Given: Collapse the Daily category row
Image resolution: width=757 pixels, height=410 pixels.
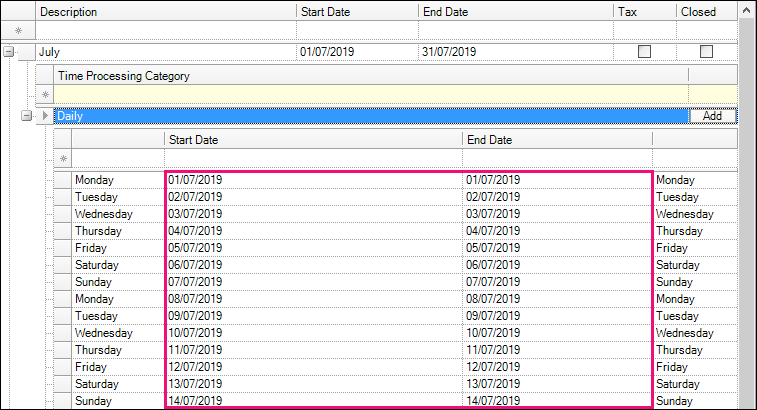Looking at the screenshot, I should point(27,116).
